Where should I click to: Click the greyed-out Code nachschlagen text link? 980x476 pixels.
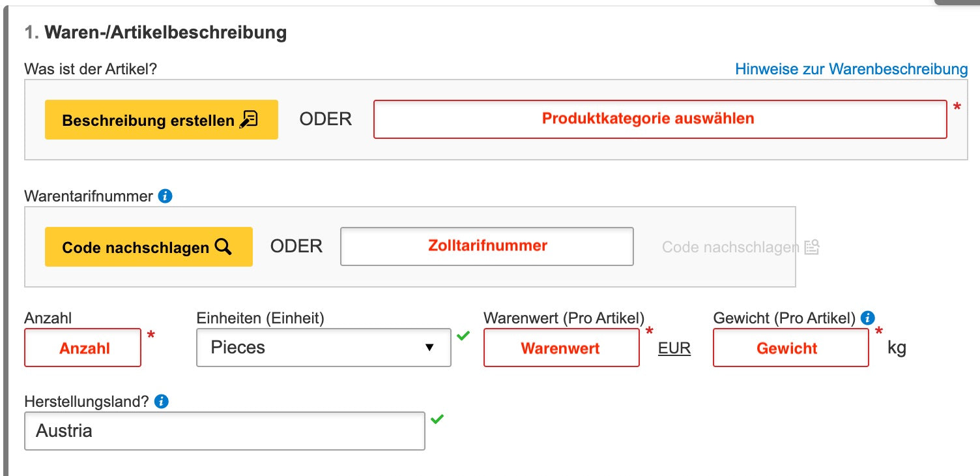[x=730, y=247]
